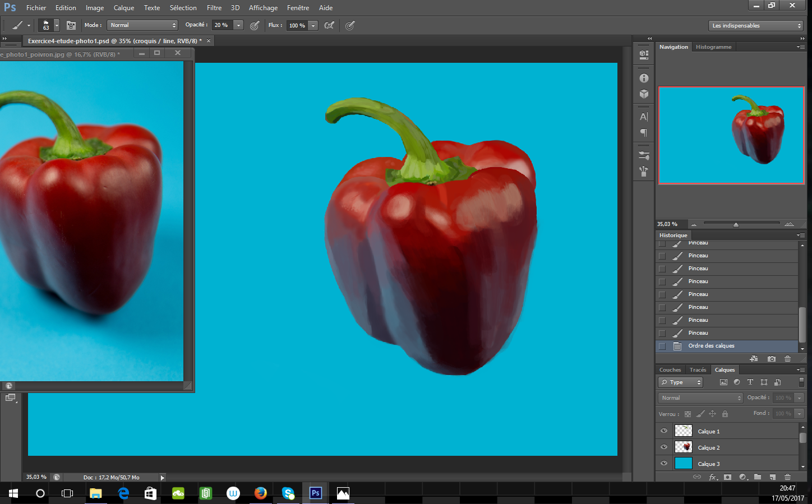Switch to the Couches tab
Viewport: 812px width, 504px height.
pos(670,369)
